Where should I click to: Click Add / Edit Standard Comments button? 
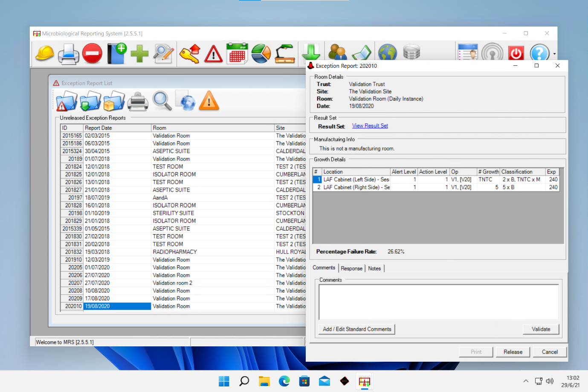pos(357,329)
